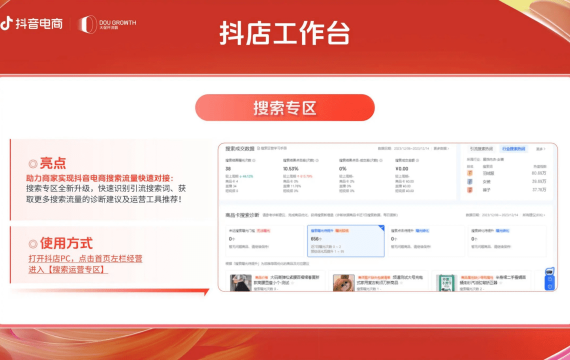The height and width of the screenshot is (360, 570).
Task: Click the bullet icon beside 使用方式
Action: (x=33, y=244)
